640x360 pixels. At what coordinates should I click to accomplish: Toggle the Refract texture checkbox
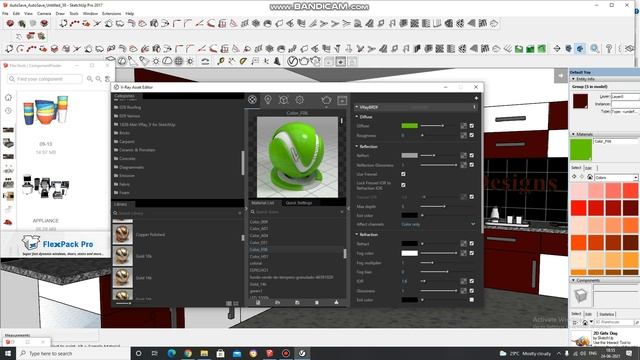tap(472, 244)
